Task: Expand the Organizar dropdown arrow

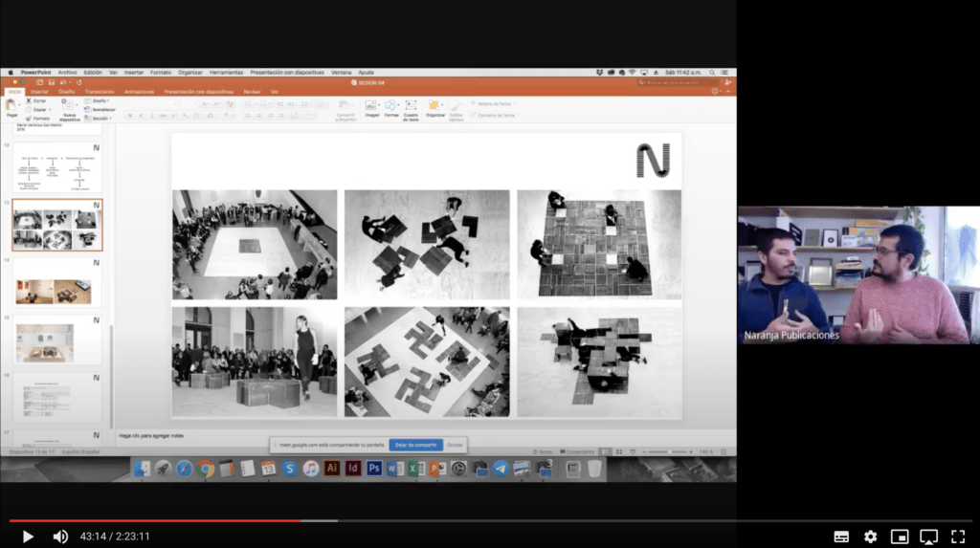Action: (443, 105)
